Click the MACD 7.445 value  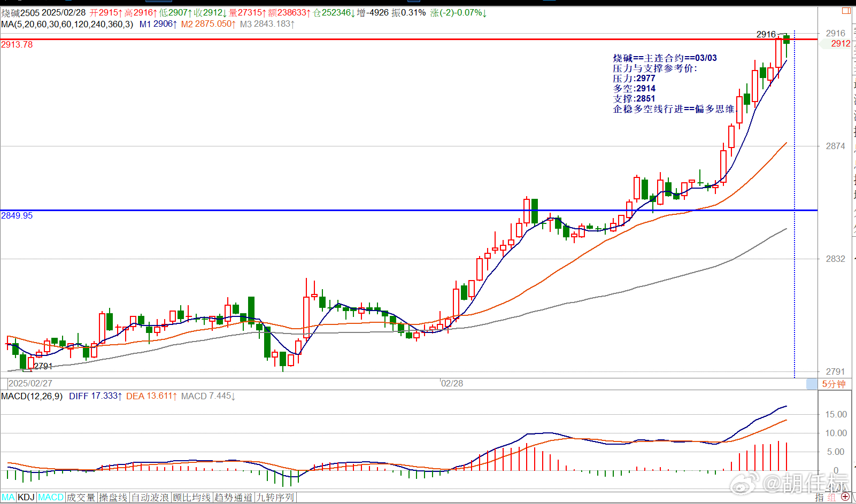[209, 396]
